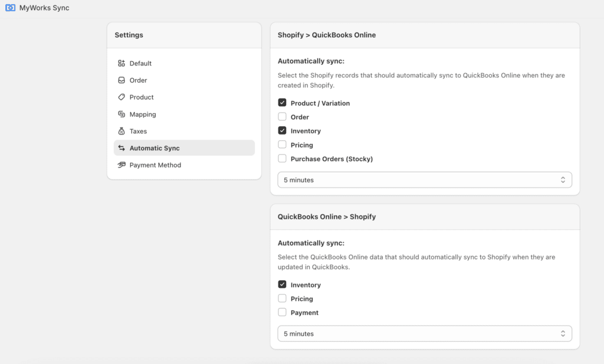
Task: Open the Mapping settings page
Action: tap(184, 114)
